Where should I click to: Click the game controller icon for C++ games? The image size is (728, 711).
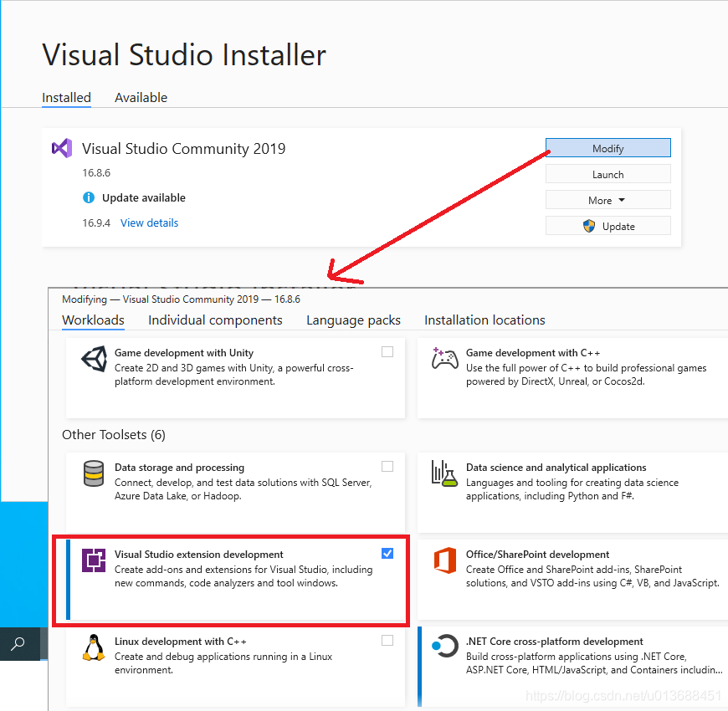[x=445, y=358]
